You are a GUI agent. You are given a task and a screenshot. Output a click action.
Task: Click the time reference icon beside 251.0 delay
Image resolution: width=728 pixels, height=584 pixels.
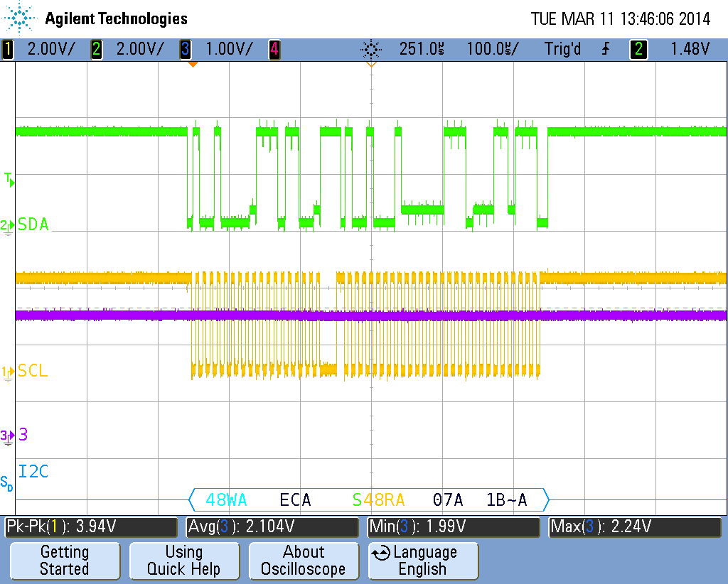(x=371, y=49)
